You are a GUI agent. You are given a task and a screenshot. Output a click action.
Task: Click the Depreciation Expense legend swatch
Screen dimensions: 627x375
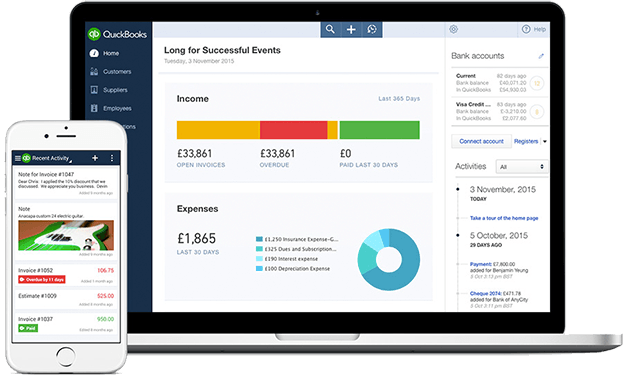[x=259, y=269]
